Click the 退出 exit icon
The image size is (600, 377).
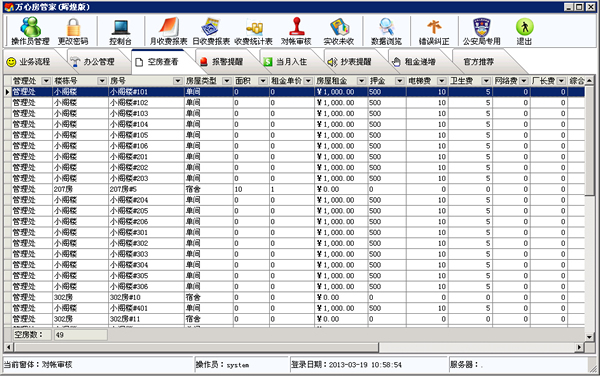524,31
